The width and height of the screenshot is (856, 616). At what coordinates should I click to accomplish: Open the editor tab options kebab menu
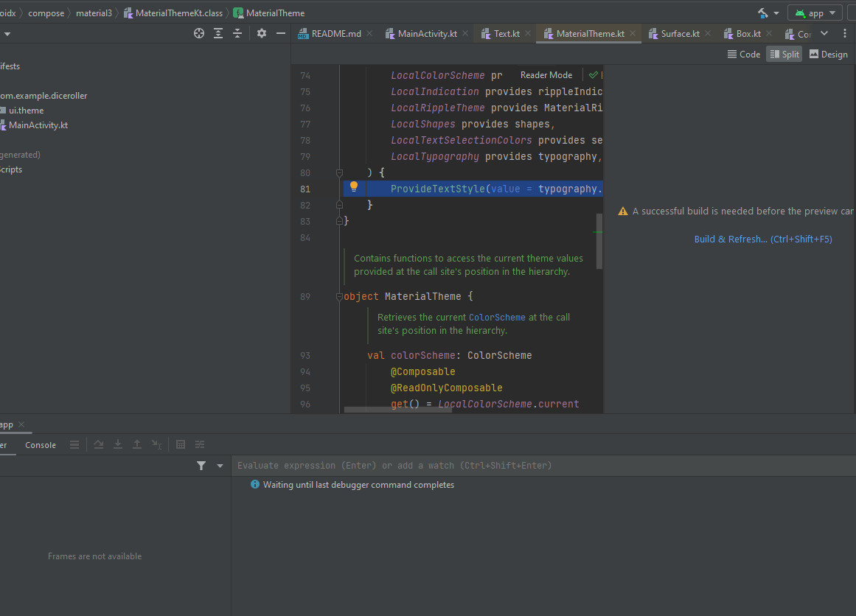(x=844, y=33)
